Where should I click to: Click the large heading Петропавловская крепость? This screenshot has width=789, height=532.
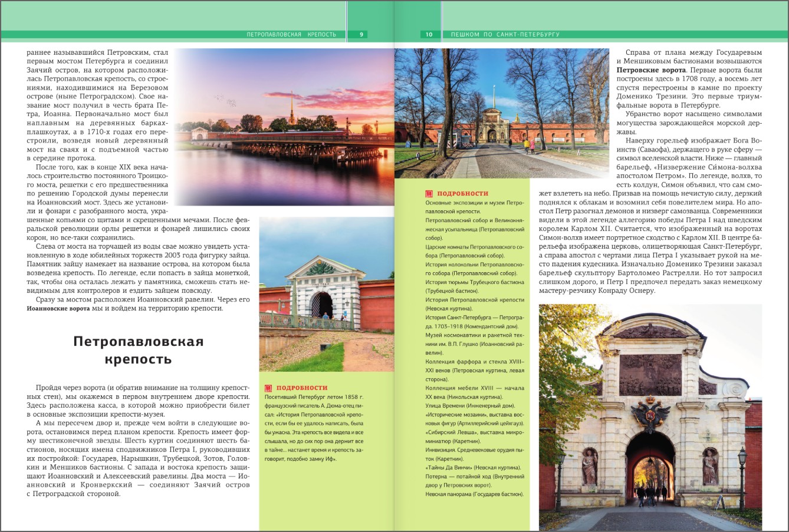139,350
